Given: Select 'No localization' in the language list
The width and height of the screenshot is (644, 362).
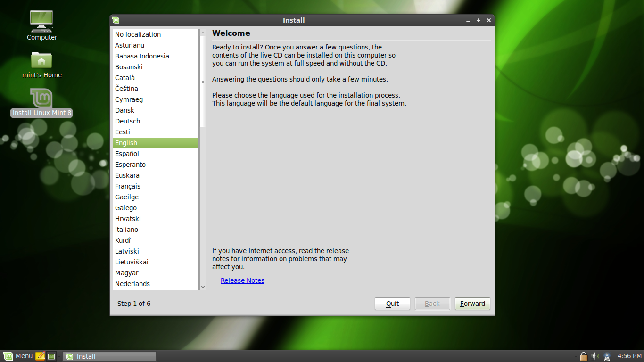Looking at the screenshot, I should [x=156, y=34].
